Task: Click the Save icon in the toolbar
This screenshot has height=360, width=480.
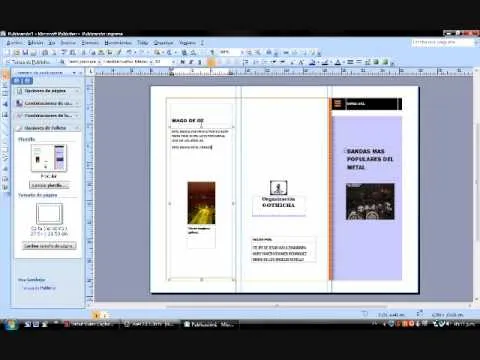Action: click(x=25, y=52)
